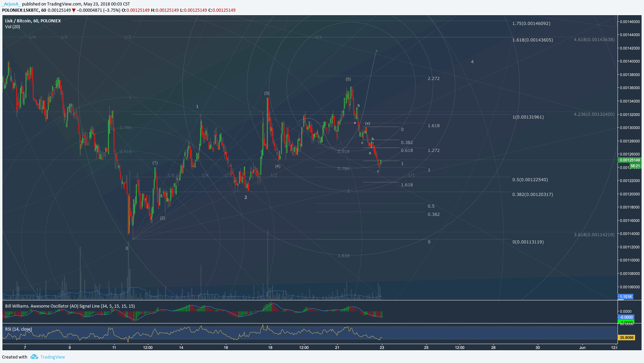
Task: Click the date 23 on time axis
Action: click(x=382, y=348)
